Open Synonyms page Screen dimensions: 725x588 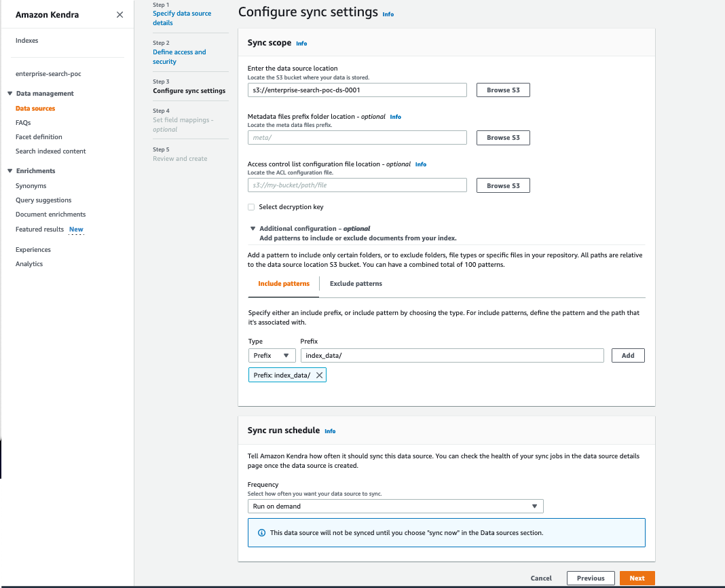click(31, 186)
